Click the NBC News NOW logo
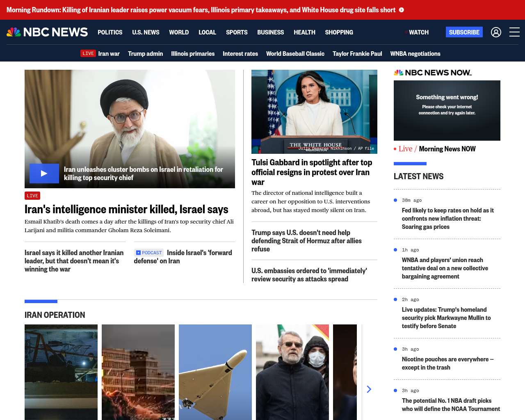Image resolution: width=525 pixels, height=420 pixels. pyautogui.click(x=433, y=73)
